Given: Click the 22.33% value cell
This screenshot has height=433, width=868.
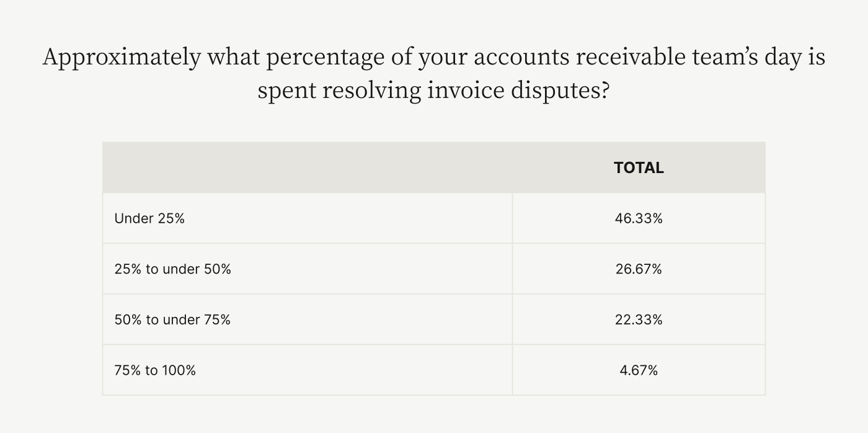Looking at the screenshot, I should point(639,319).
